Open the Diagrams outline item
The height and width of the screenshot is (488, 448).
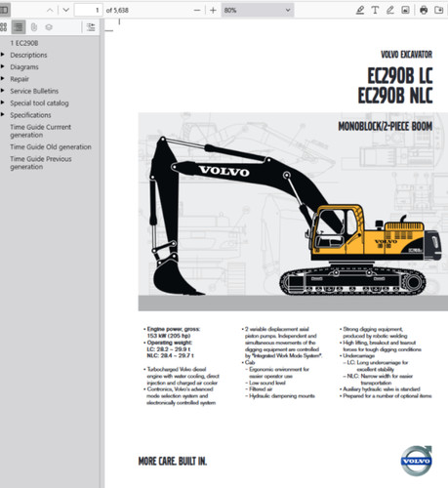tap(24, 67)
